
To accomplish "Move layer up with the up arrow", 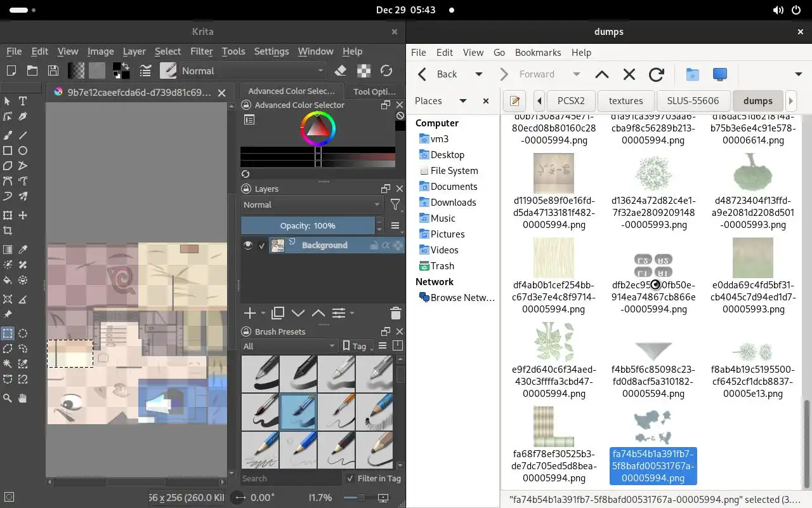I will point(318,313).
